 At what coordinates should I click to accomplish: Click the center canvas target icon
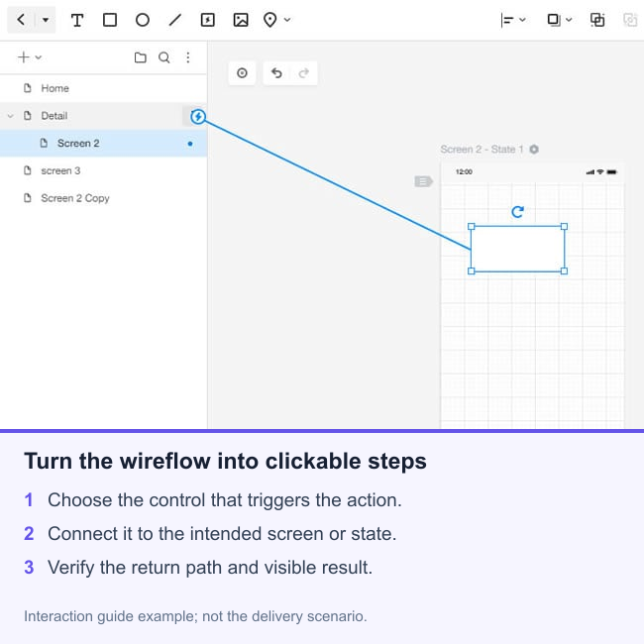pos(242,73)
